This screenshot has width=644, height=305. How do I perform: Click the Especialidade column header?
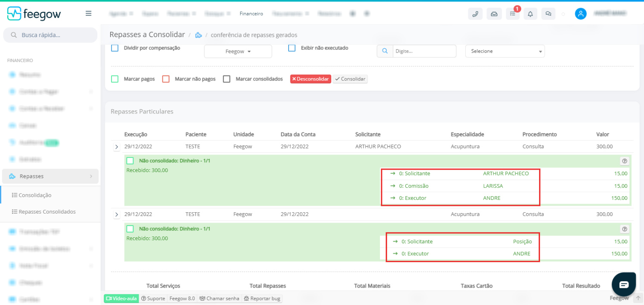pos(467,134)
